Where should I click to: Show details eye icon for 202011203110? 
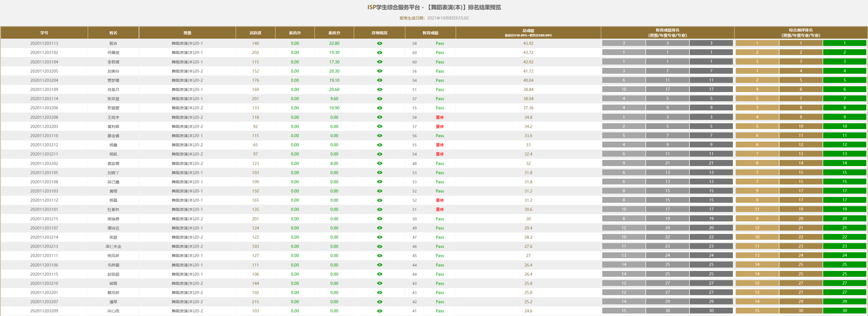tap(379, 136)
